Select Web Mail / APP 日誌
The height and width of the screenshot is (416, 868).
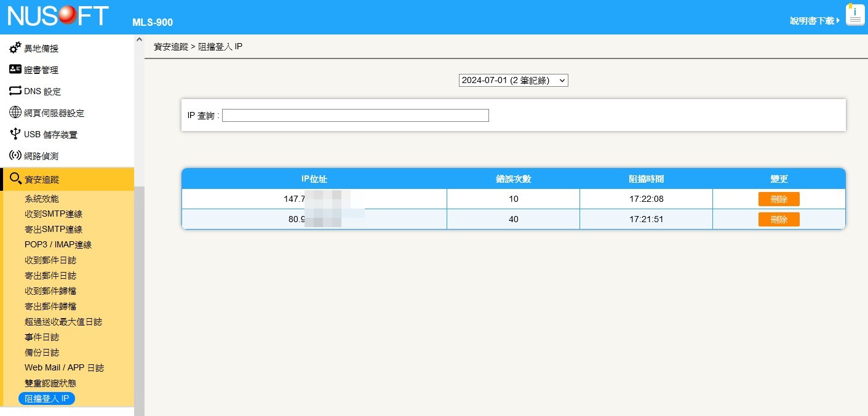[64, 368]
